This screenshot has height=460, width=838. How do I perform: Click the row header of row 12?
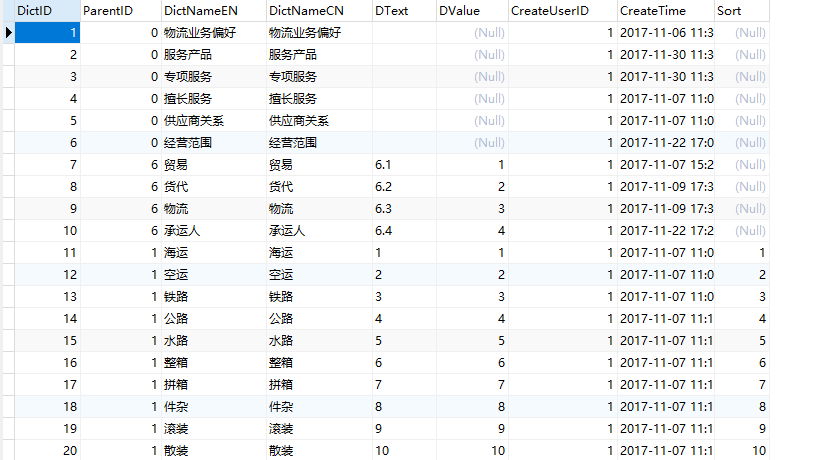[9, 275]
